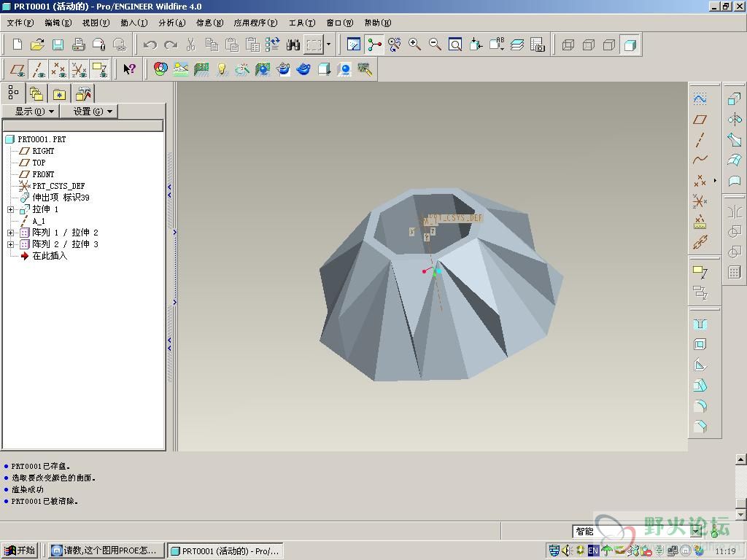Select no hidden display style
The image size is (747, 560).
pyautogui.click(x=609, y=44)
